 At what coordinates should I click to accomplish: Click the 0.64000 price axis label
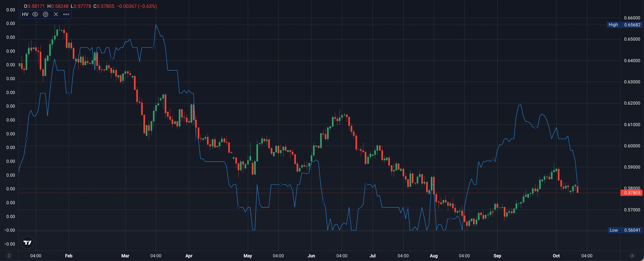click(632, 61)
